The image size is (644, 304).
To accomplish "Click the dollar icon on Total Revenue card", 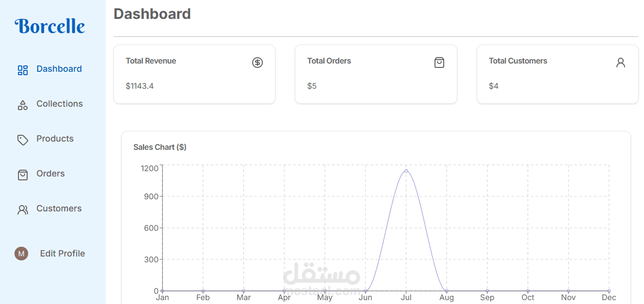I will [258, 63].
